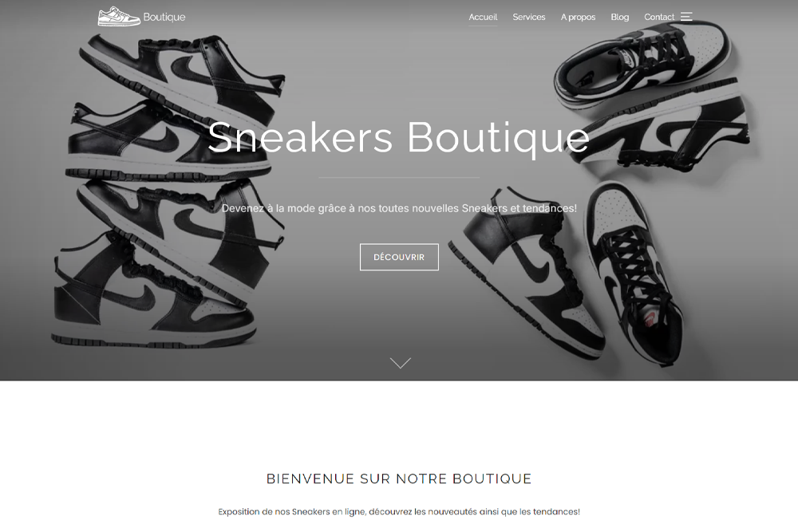Screen dimensions: 798x532
Task: Go to the Accueil menu item
Action: coord(483,17)
